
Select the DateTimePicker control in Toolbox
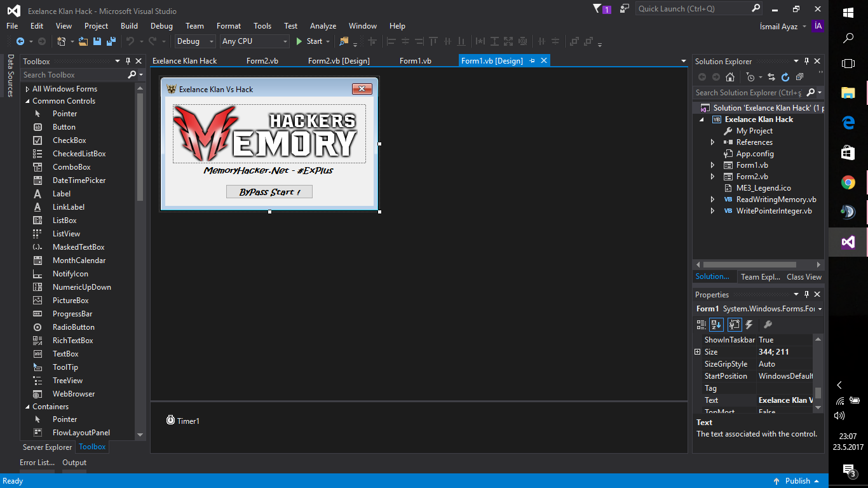(x=79, y=180)
